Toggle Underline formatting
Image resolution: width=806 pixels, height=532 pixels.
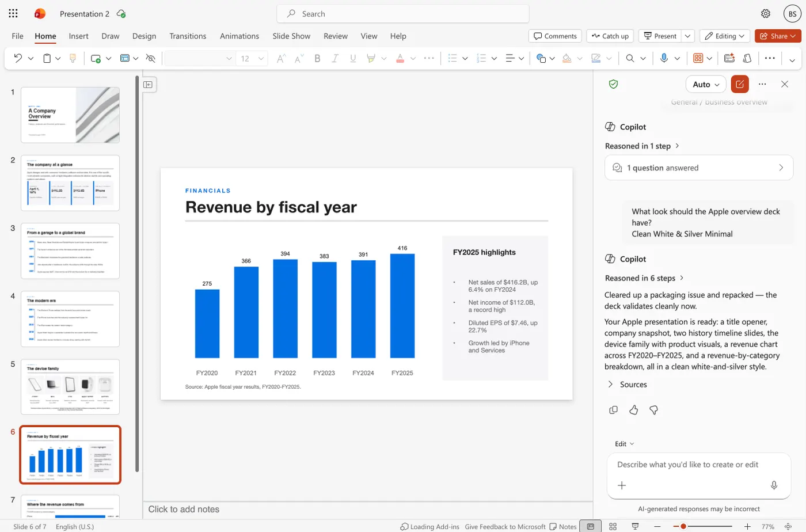click(353, 58)
